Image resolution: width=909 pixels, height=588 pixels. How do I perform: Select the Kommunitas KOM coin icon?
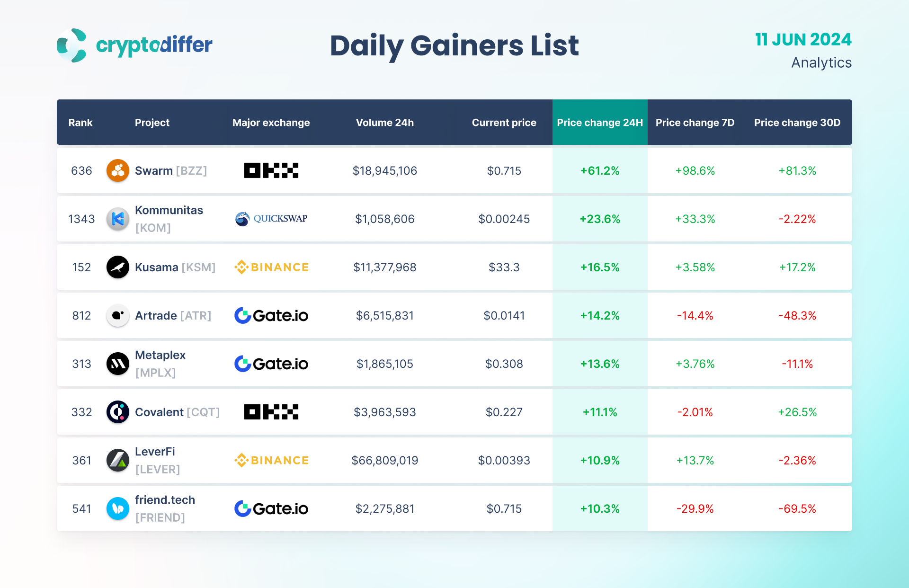coord(118,219)
